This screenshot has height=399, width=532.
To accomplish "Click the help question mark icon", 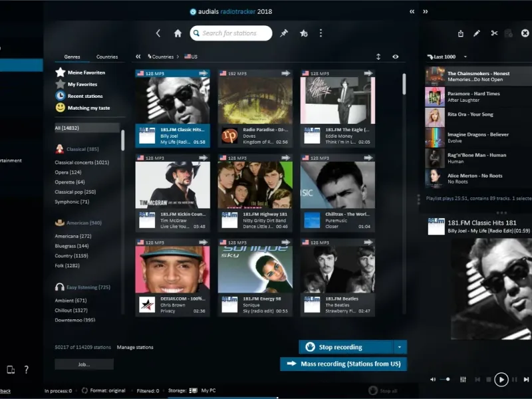I will pyautogui.click(x=27, y=370).
